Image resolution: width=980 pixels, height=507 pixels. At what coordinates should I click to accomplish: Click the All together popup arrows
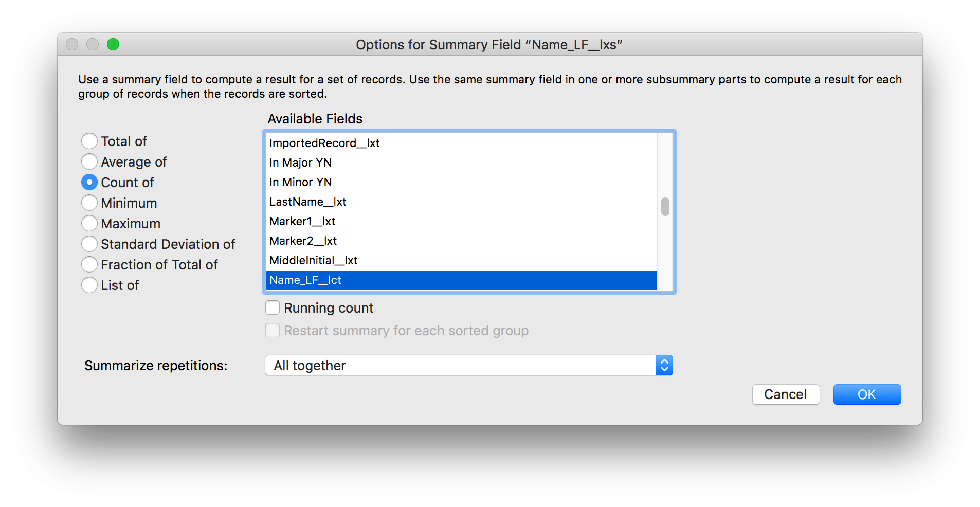click(x=664, y=365)
